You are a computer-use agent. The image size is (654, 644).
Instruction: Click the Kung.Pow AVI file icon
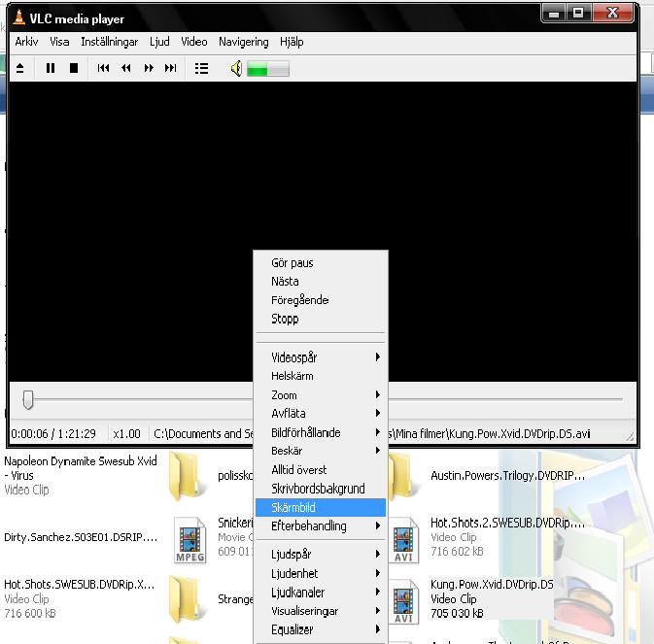pyautogui.click(x=403, y=601)
